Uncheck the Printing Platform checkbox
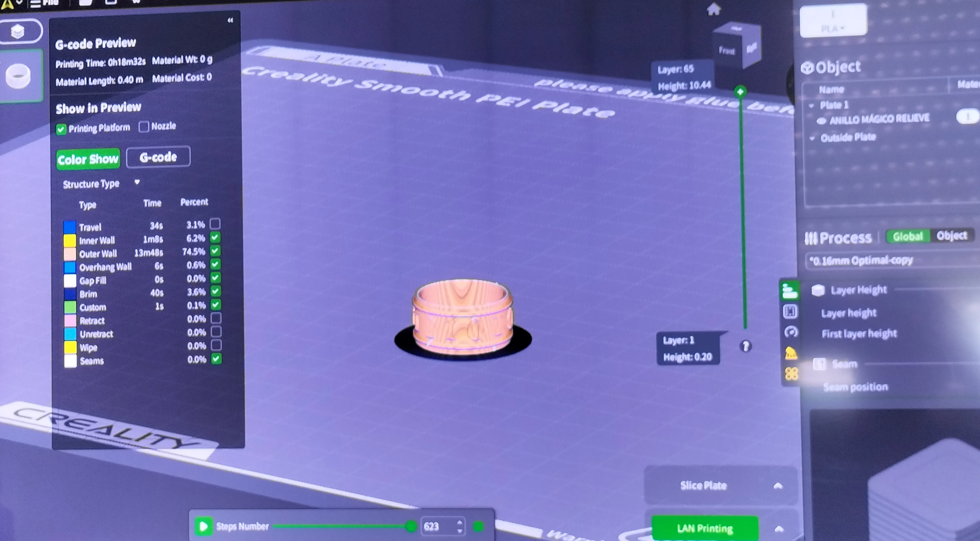This screenshot has height=541, width=980. tap(61, 129)
